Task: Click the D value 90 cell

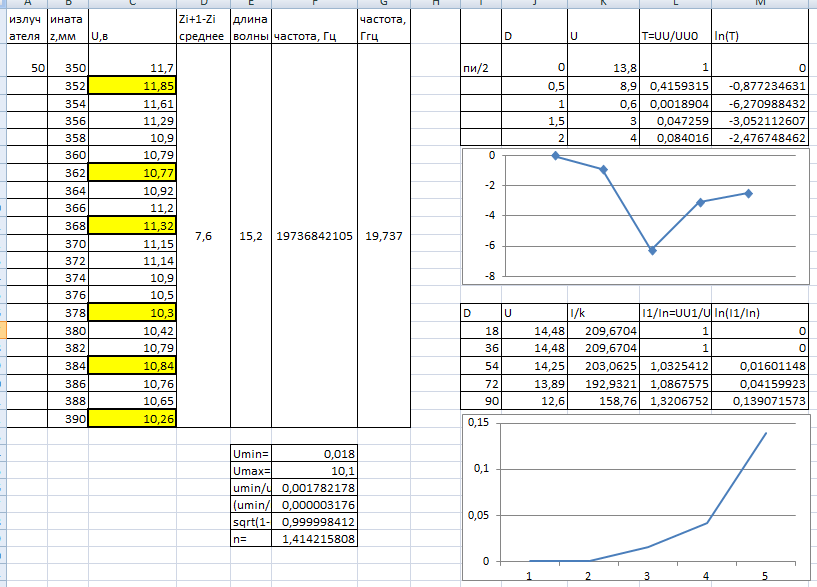Action: click(x=481, y=401)
